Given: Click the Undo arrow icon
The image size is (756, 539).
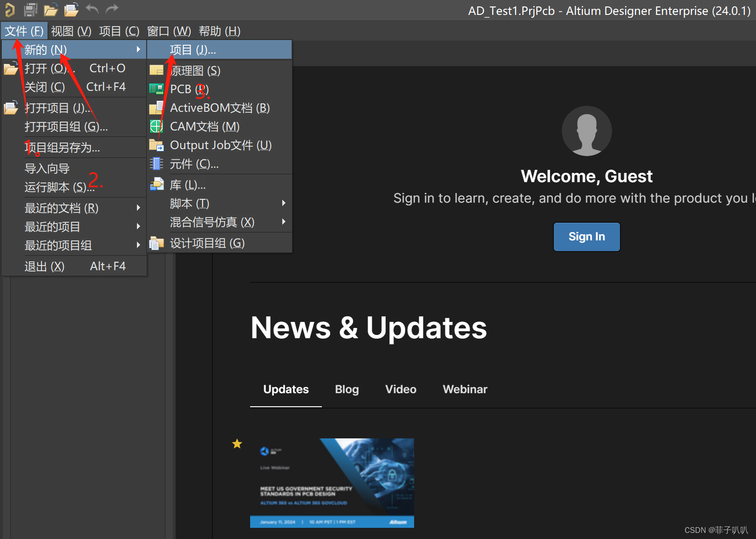Looking at the screenshot, I should click(92, 9).
